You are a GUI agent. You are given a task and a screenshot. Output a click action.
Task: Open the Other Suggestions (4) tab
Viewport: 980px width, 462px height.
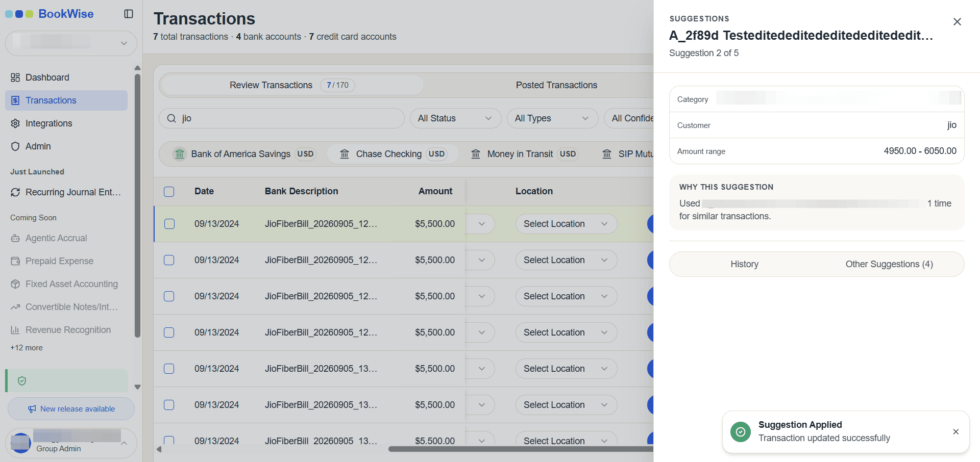tap(889, 264)
